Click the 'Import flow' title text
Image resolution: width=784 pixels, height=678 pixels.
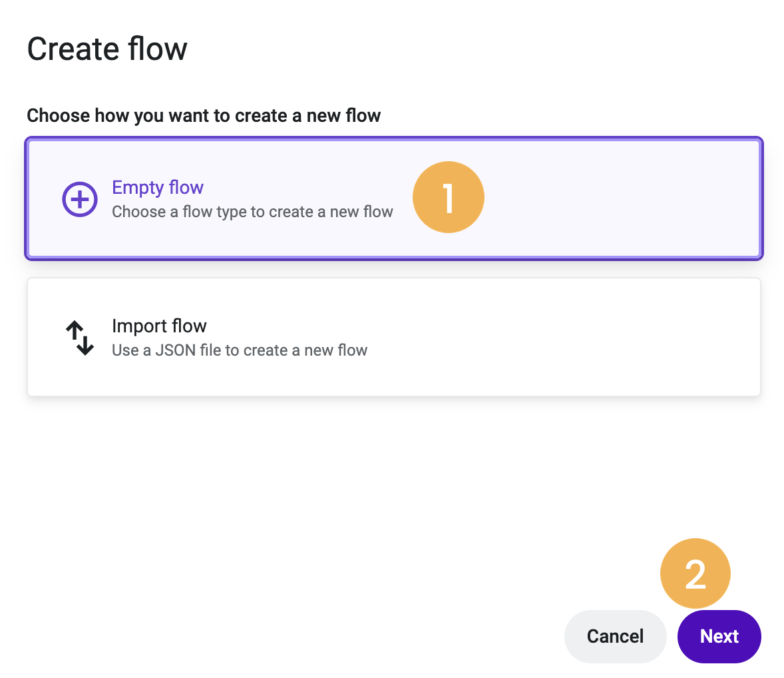159,326
